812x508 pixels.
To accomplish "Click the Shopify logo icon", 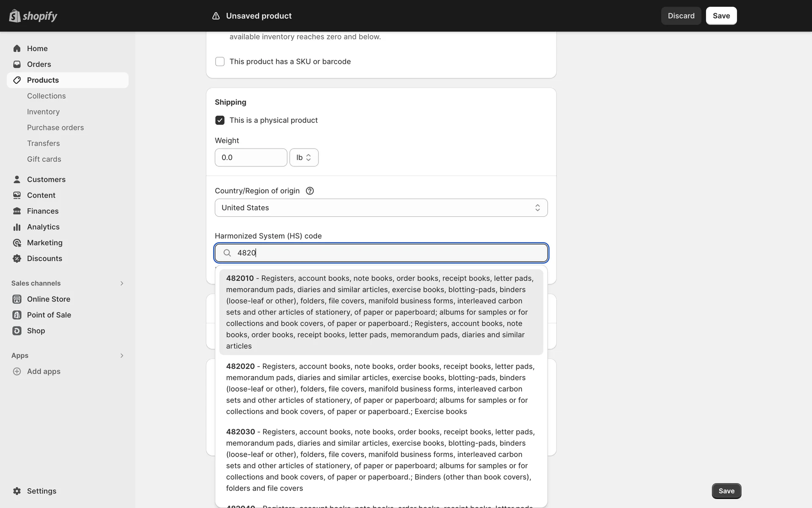I will (15, 16).
